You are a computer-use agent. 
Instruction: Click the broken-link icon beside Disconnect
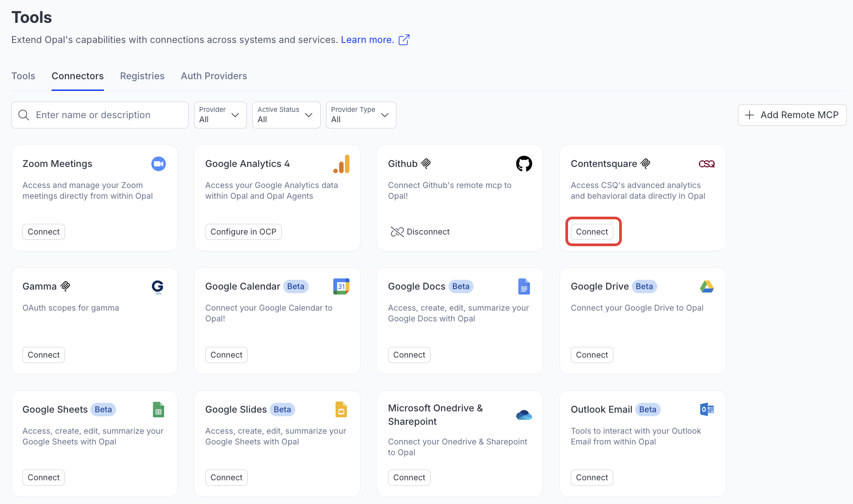tap(397, 232)
